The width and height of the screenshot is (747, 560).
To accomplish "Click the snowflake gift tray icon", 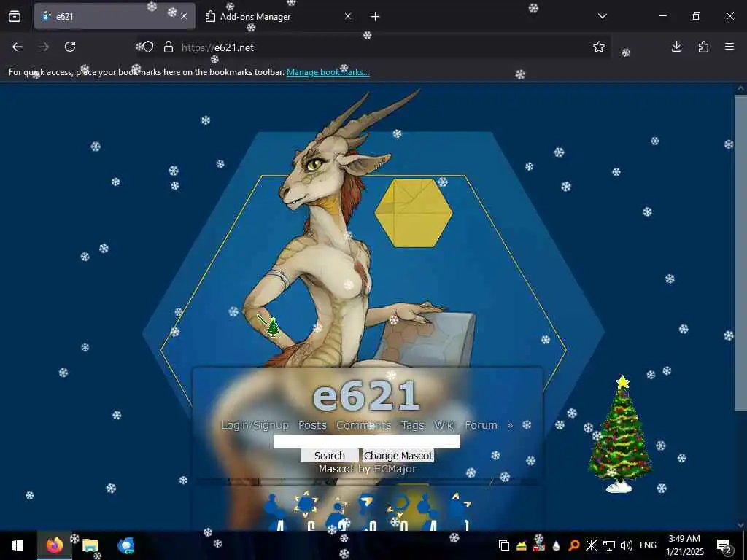I will click(539, 545).
